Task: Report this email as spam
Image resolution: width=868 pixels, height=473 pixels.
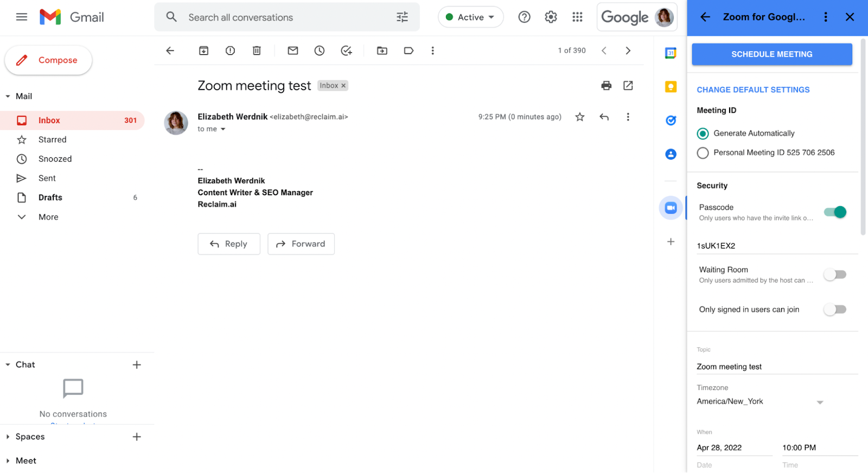Action: [230, 50]
